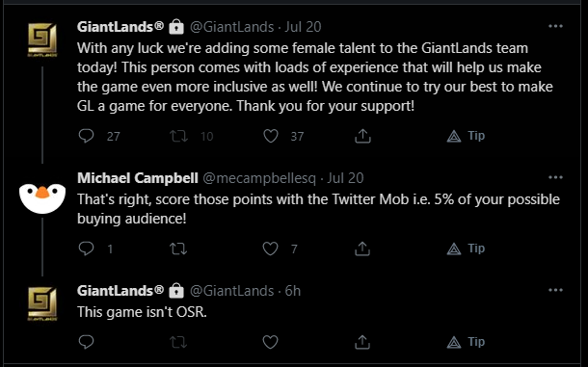Retweet the female talent announcement tweet
This screenshot has width=588, height=367.
[179, 136]
